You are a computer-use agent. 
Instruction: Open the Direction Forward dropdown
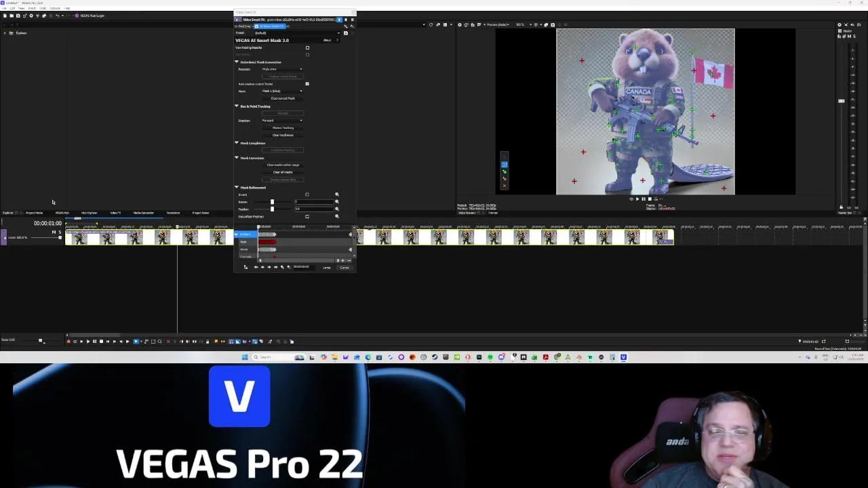point(282,121)
